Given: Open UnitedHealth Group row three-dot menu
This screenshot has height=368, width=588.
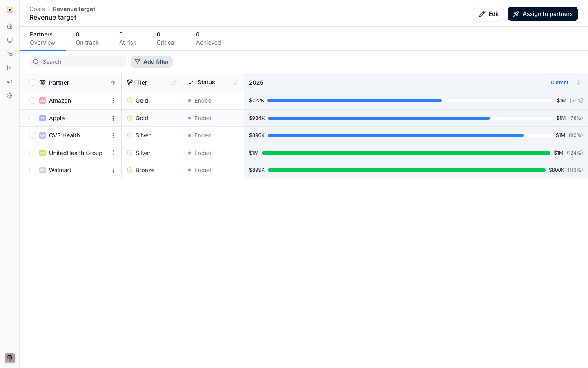Looking at the screenshot, I should (x=113, y=153).
